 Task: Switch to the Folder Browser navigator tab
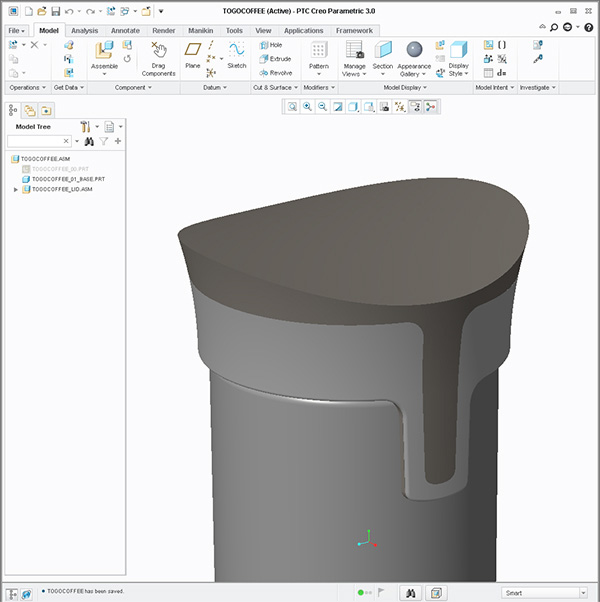click(30, 110)
